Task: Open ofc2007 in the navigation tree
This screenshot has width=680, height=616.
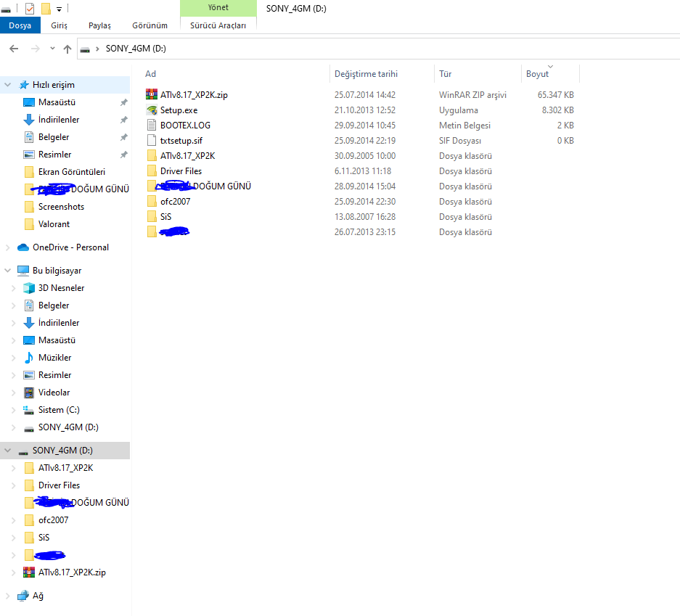Action: [x=54, y=520]
